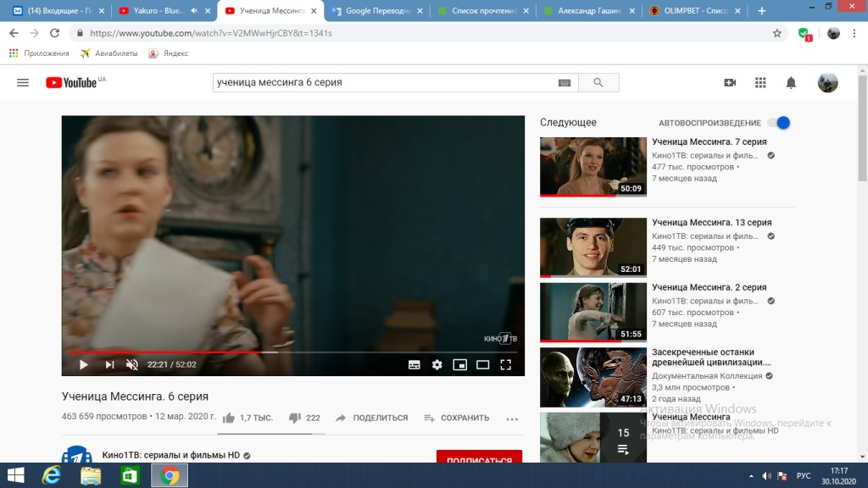
Task: Open a new browser tab
Action: (x=762, y=10)
